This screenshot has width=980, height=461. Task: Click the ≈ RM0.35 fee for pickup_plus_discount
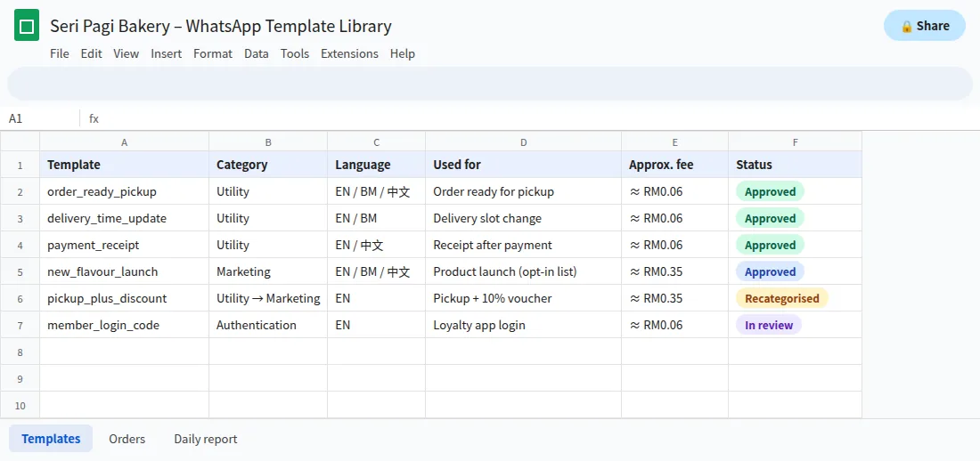coord(675,299)
